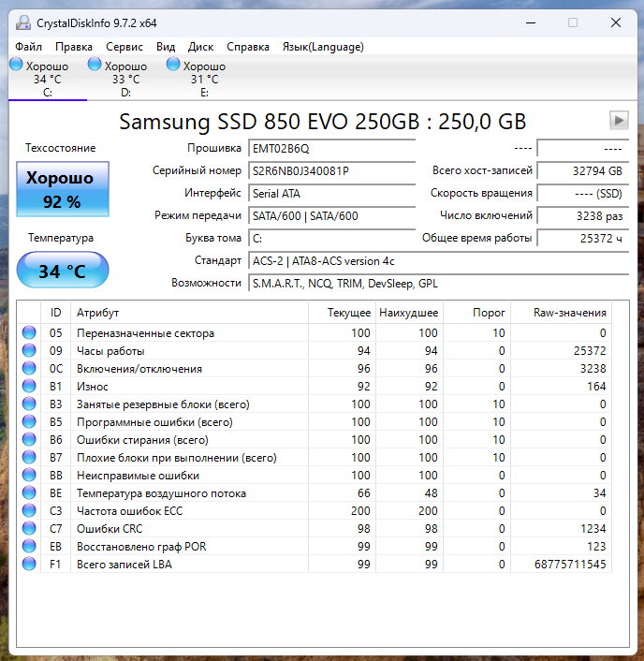Screen dimensions: 644x661
Task: Select drive C: tab at 34 °C
Action: pyautogui.click(x=48, y=79)
